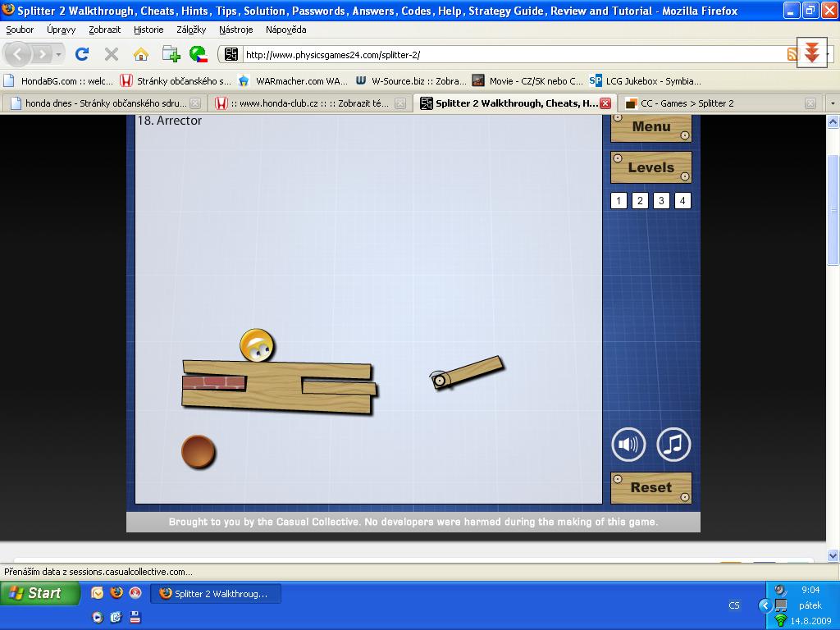Close the Splitter 2 Walkthrough tab

click(605, 103)
